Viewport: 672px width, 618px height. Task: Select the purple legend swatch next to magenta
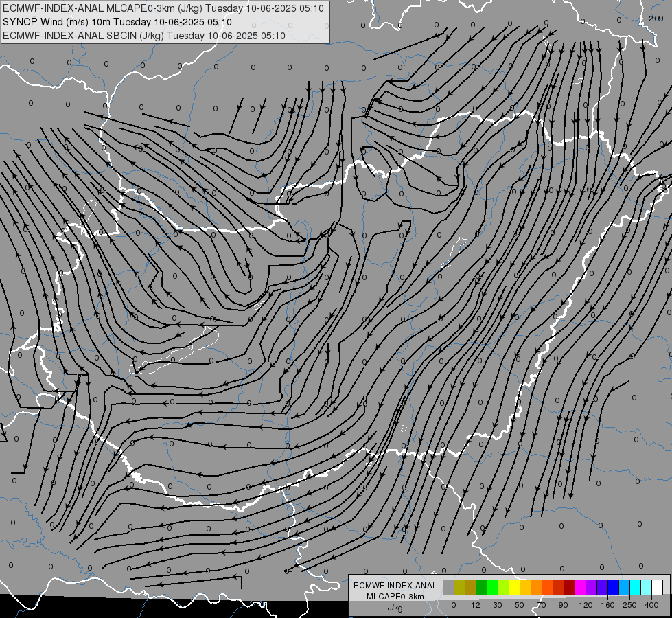[x=592, y=587]
